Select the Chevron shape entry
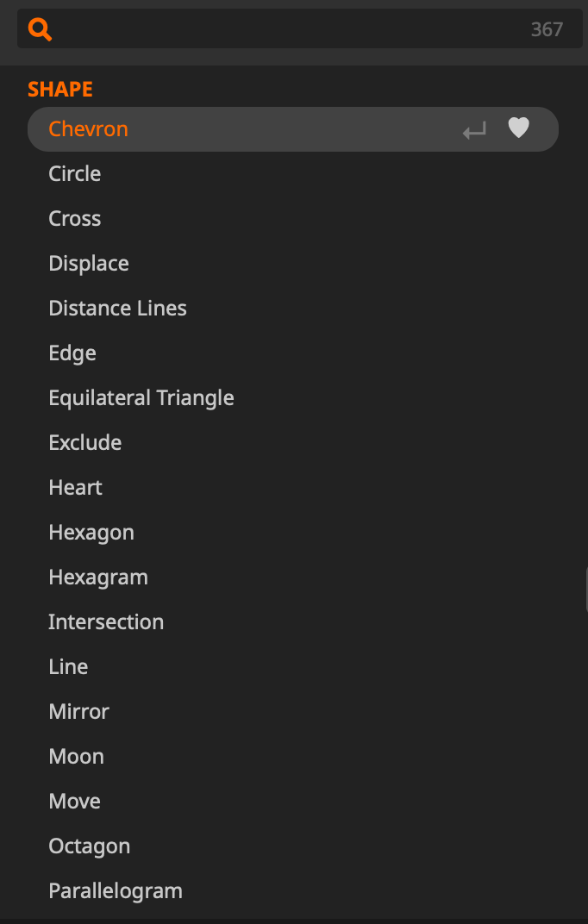The image size is (588, 924). point(88,129)
